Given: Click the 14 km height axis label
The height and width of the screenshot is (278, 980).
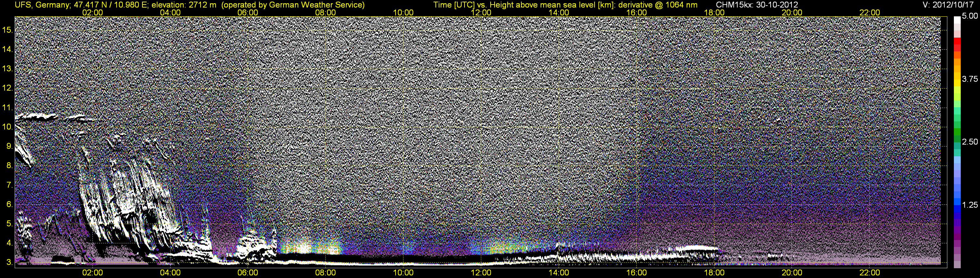Looking at the screenshot, I should point(7,49).
